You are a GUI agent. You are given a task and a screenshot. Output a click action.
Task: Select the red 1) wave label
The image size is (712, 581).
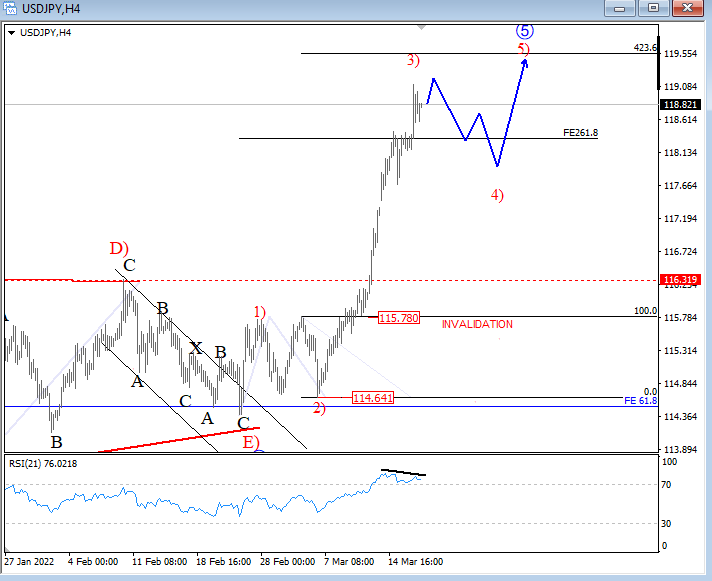[x=259, y=312]
